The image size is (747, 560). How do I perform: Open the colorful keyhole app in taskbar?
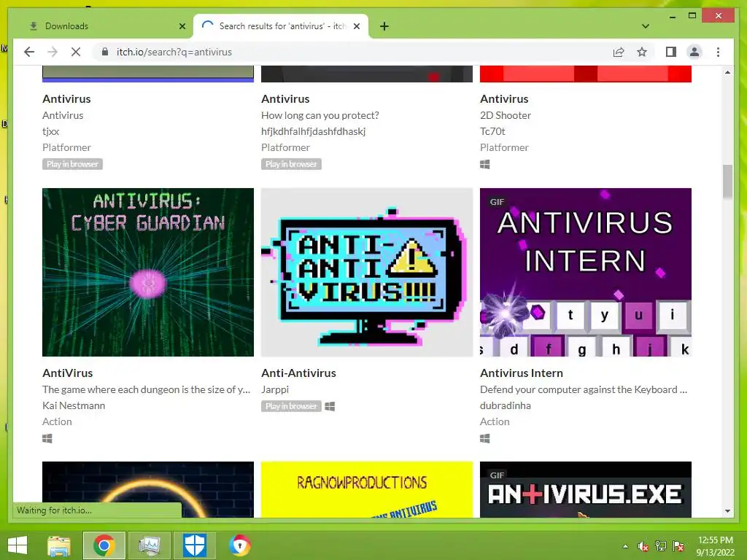(x=239, y=545)
